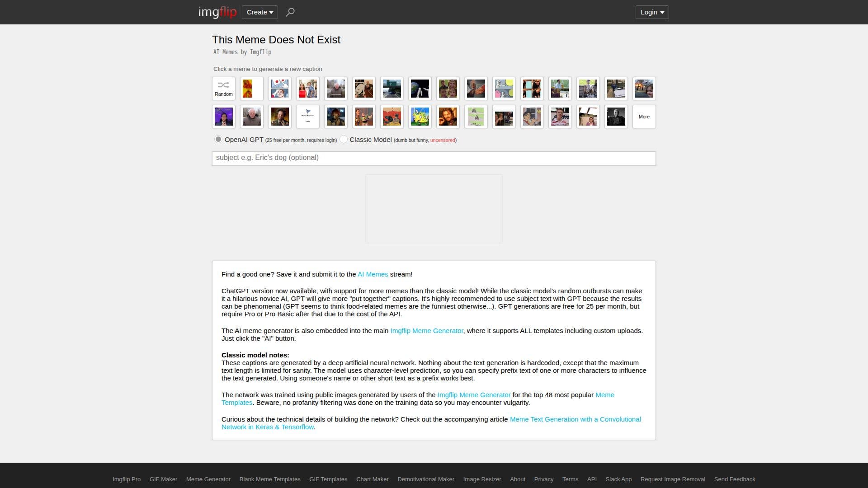Viewport: 868px width, 488px height.
Task: Choose the Left Exit 12 highway template
Action: point(392,89)
